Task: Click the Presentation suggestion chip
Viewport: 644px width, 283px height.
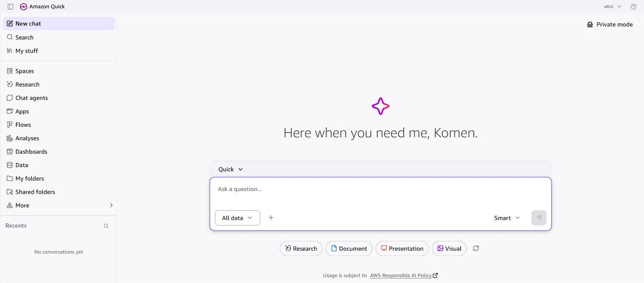Action: pyautogui.click(x=402, y=249)
